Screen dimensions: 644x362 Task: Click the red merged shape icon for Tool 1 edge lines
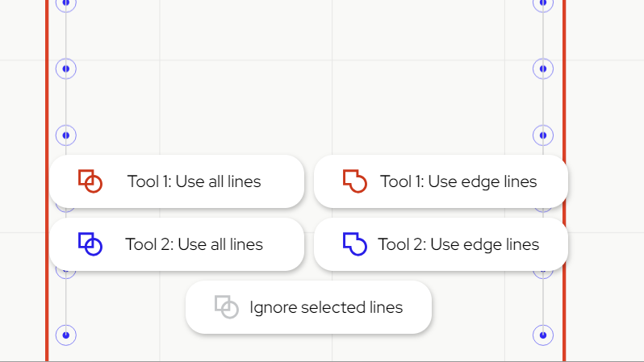355,181
